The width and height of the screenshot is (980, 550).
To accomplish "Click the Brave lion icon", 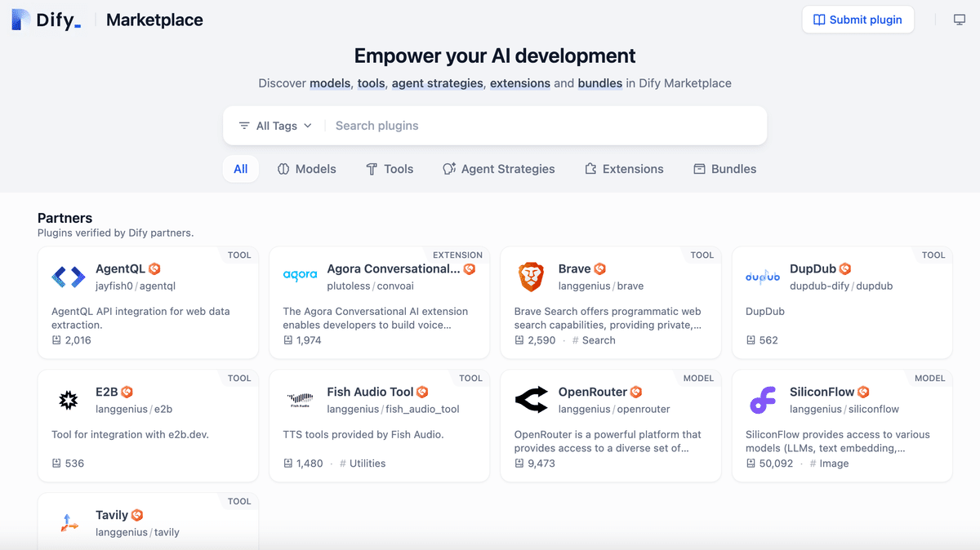I will (x=532, y=277).
